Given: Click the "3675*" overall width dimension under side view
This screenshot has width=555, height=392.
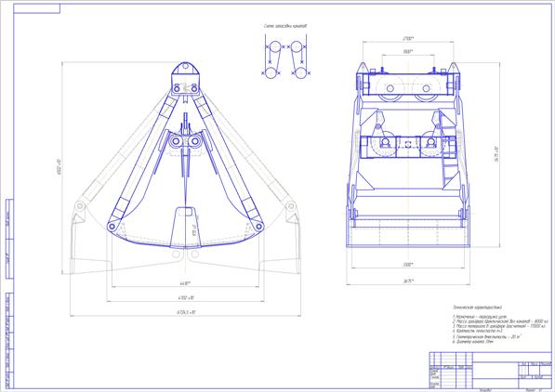Looking at the screenshot, I should [x=408, y=281].
